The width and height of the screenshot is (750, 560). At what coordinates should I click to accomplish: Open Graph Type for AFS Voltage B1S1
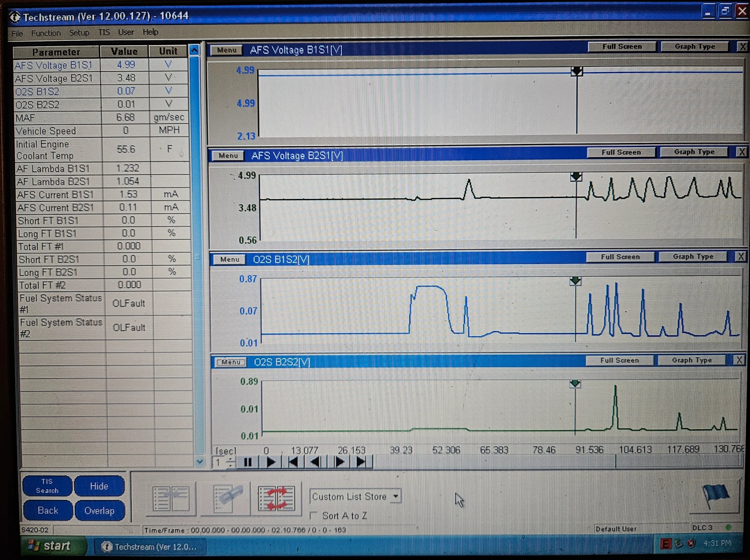pos(694,47)
